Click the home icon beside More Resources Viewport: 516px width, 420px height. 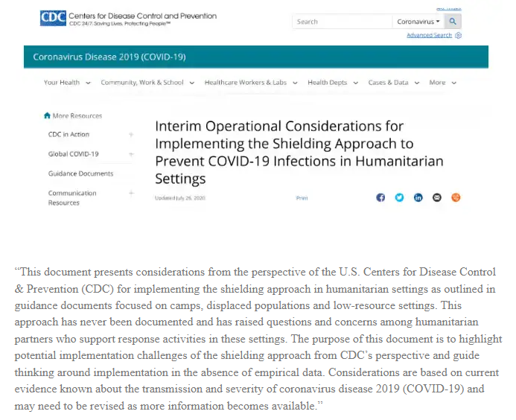47,115
